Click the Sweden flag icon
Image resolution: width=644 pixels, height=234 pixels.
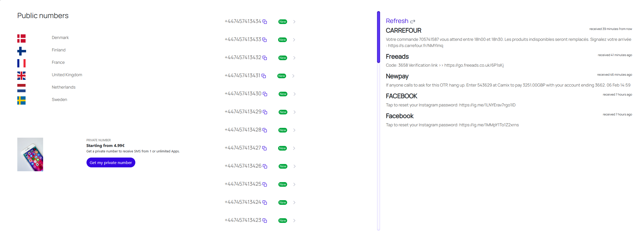pyautogui.click(x=21, y=100)
